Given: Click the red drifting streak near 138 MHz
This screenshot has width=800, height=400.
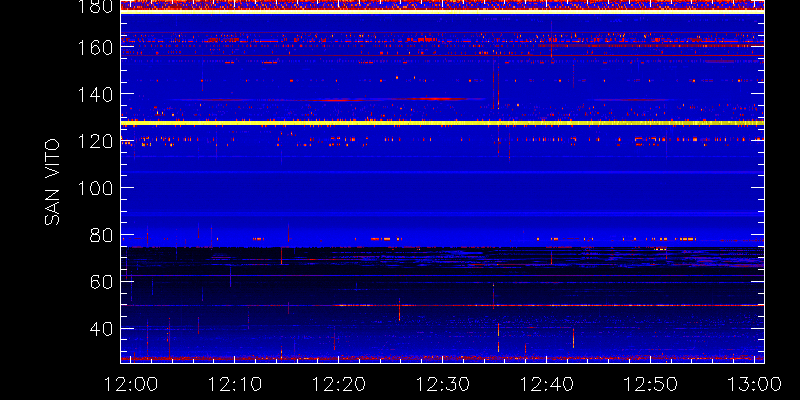Looking at the screenshot, I should click(434, 98).
